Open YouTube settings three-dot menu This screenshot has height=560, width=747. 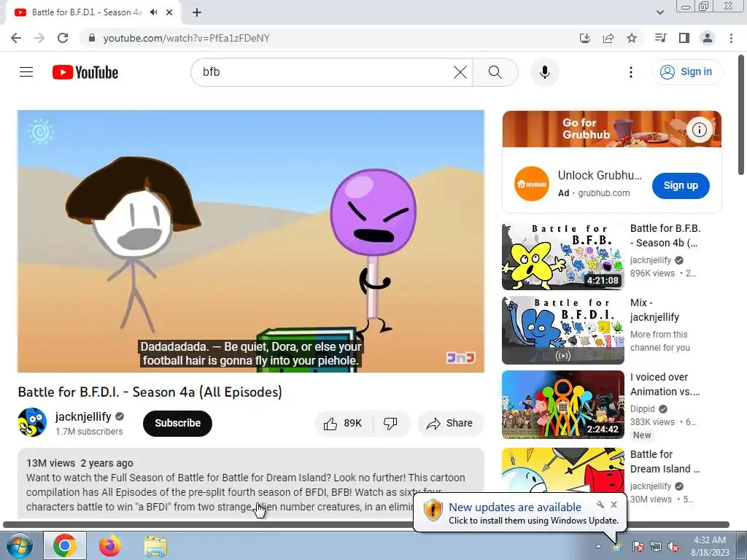click(x=631, y=72)
